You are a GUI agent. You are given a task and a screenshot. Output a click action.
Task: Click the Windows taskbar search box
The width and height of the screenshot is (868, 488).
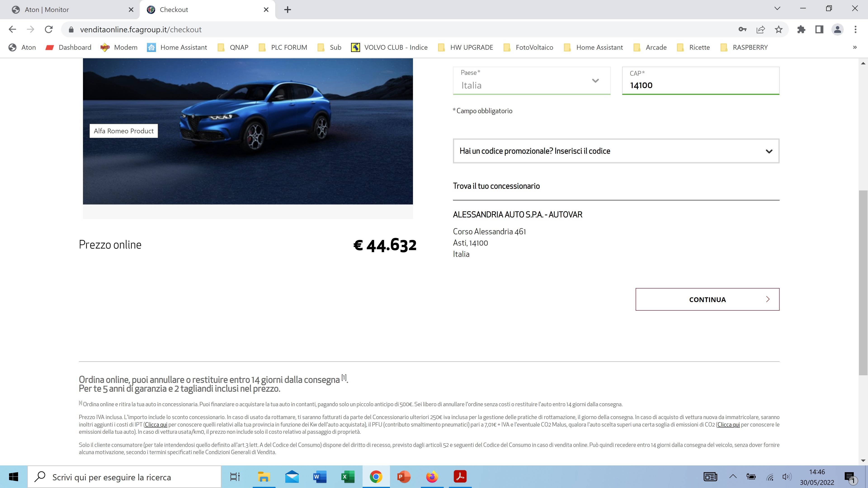[x=124, y=477]
